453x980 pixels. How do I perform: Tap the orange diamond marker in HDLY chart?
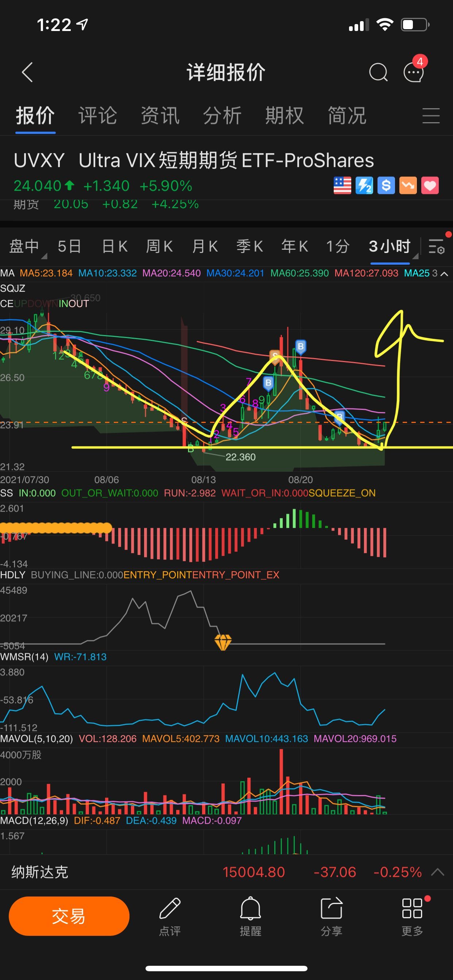tap(223, 642)
